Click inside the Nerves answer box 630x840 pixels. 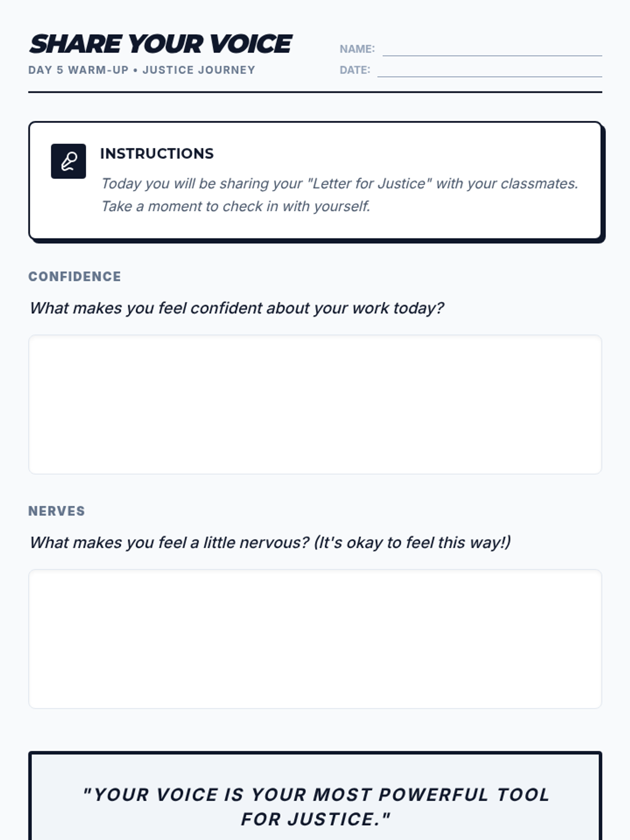point(315,639)
